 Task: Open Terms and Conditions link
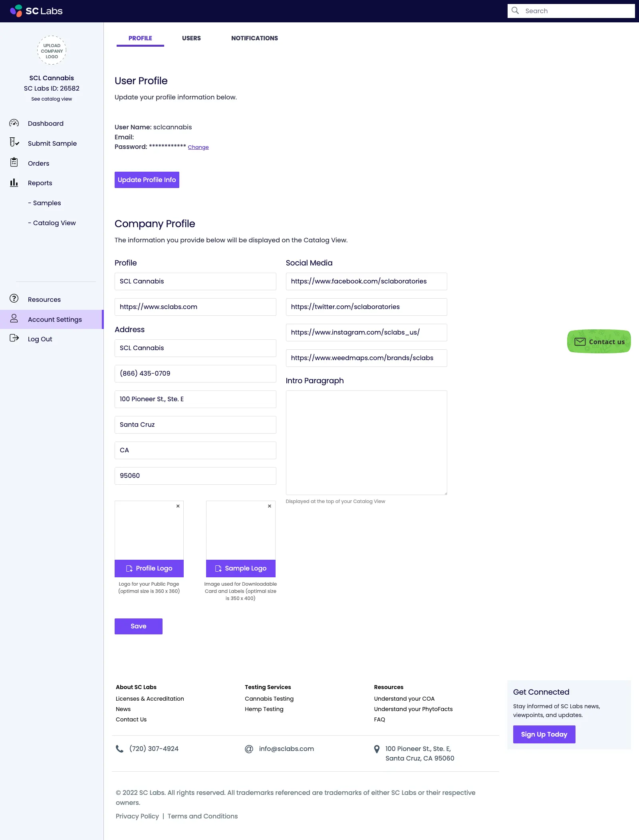click(x=202, y=816)
